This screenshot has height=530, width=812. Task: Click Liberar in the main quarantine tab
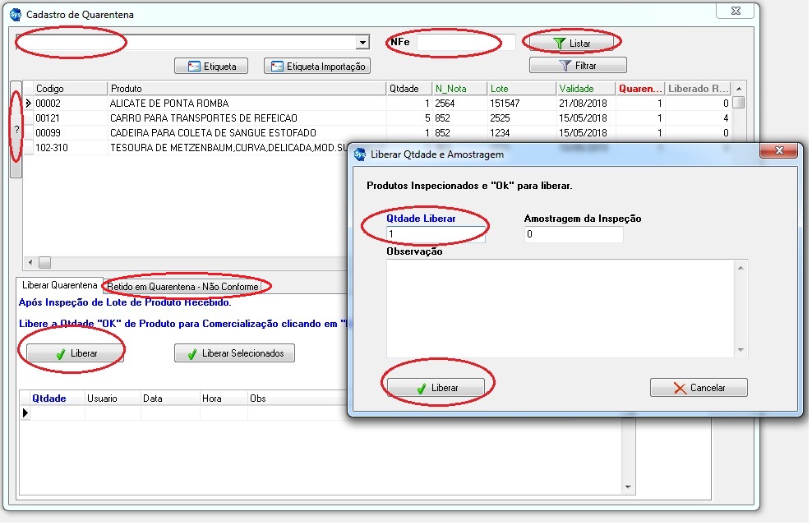tap(75, 353)
